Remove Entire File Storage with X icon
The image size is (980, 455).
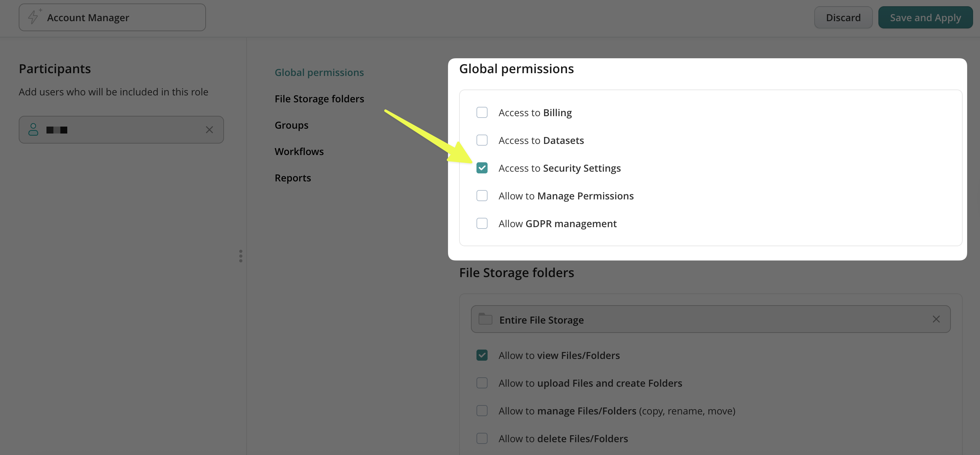(936, 319)
